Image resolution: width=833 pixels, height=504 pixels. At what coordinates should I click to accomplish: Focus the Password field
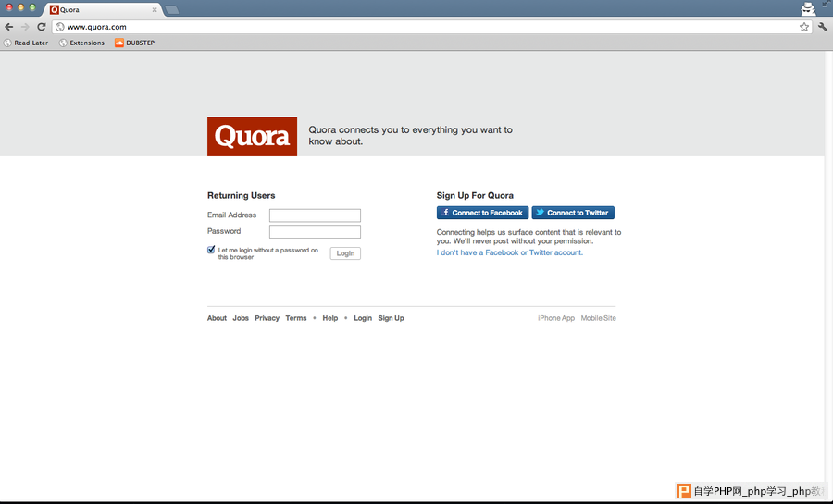pyautogui.click(x=315, y=231)
